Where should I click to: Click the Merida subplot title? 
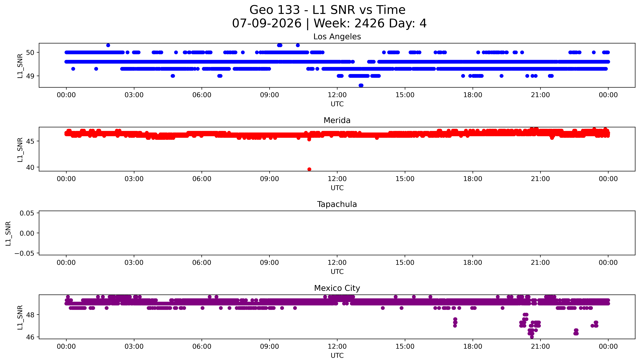(337, 120)
